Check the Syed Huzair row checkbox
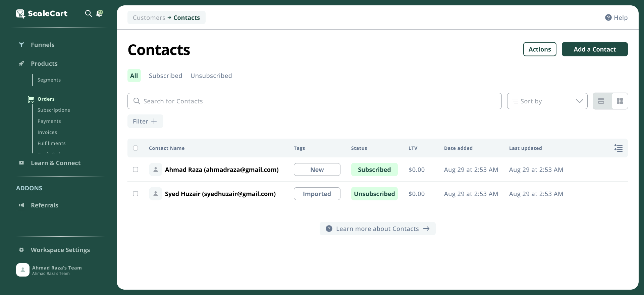This screenshot has height=295, width=644. coord(136,194)
